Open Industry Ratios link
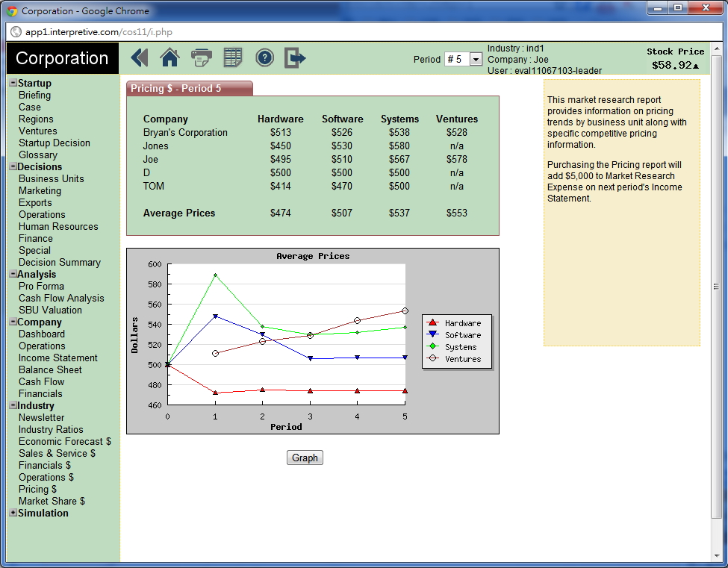The height and width of the screenshot is (568, 728). pyautogui.click(x=51, y=429)
